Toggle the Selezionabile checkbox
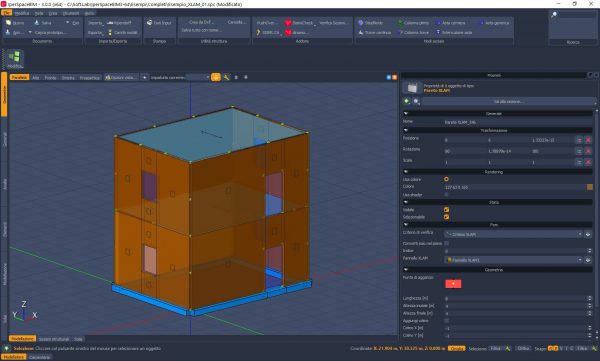 [x=446, y=217]
